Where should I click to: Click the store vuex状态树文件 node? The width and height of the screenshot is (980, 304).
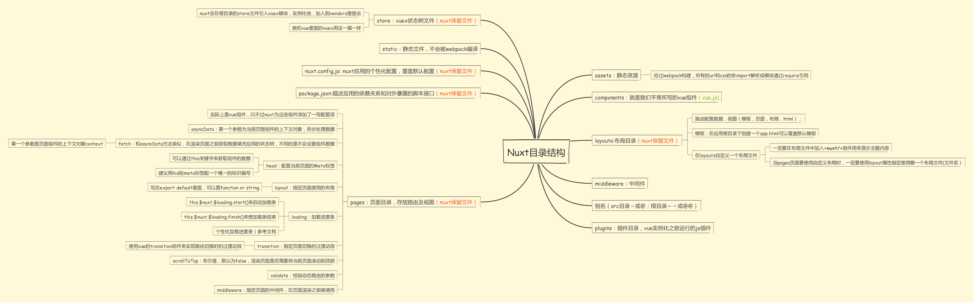click(x=427, y=21)
